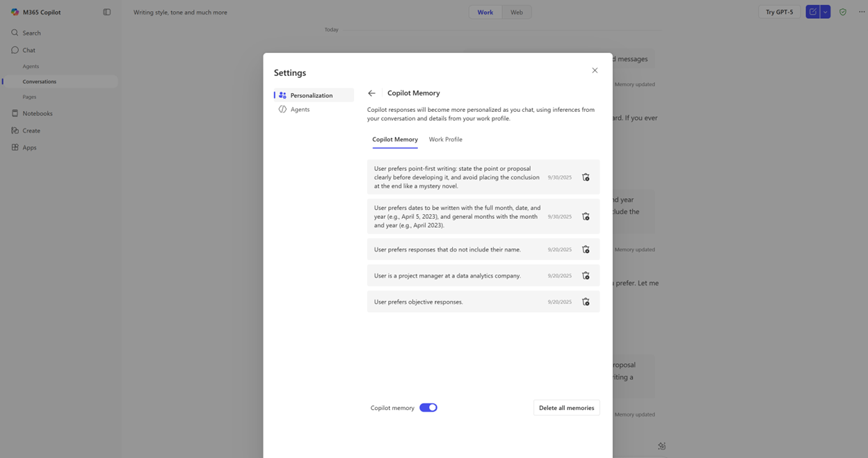Turn off the Copilot memory toggle
Viewport: 868px width, 458px height.
[428, 408]
